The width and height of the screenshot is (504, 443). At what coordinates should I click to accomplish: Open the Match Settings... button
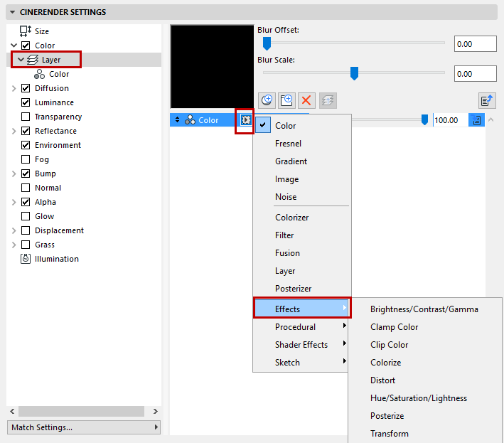tap(84, 427)
